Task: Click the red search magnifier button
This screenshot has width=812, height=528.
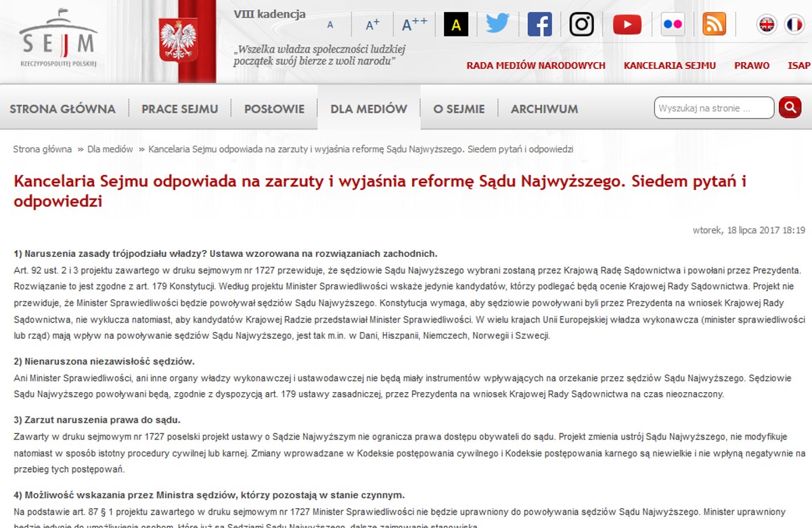Action: tap(790, 107)
